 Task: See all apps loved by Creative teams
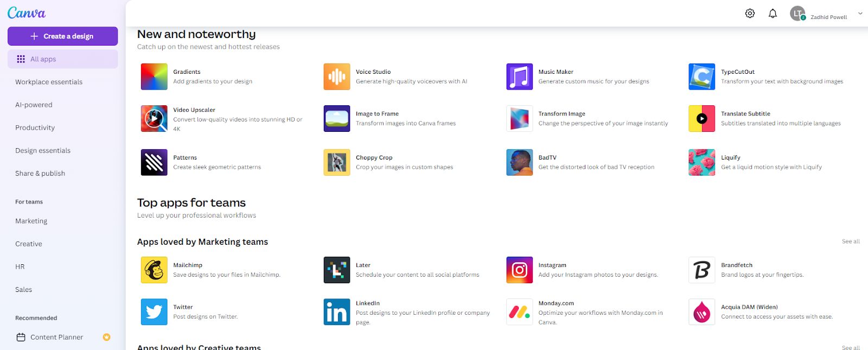[x=851, y=347]
